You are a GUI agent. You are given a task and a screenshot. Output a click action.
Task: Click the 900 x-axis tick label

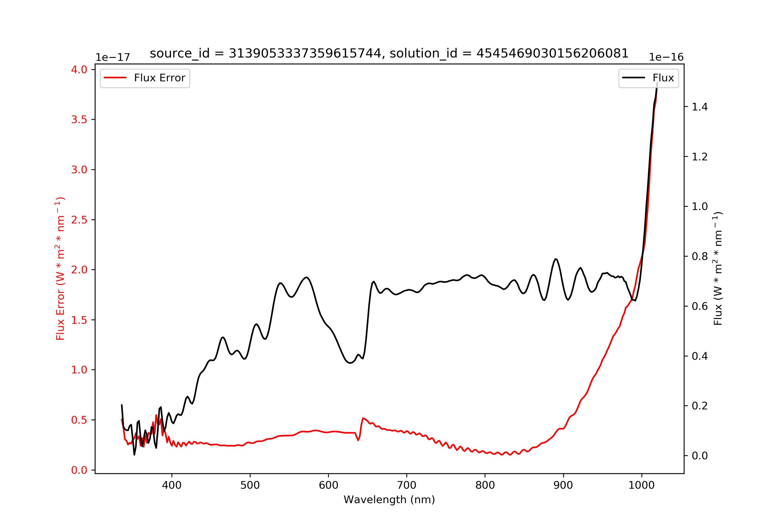click(563, 485)
